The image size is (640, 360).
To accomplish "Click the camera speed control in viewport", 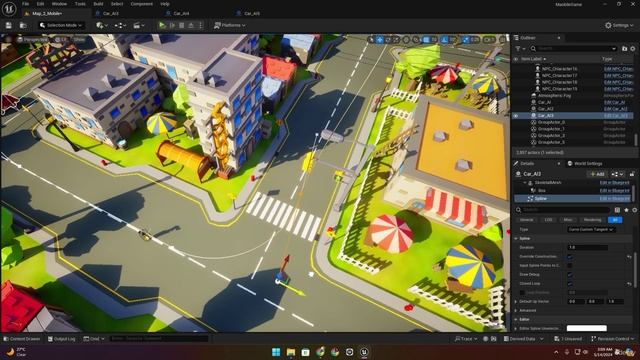I will [x=489, y=40].
